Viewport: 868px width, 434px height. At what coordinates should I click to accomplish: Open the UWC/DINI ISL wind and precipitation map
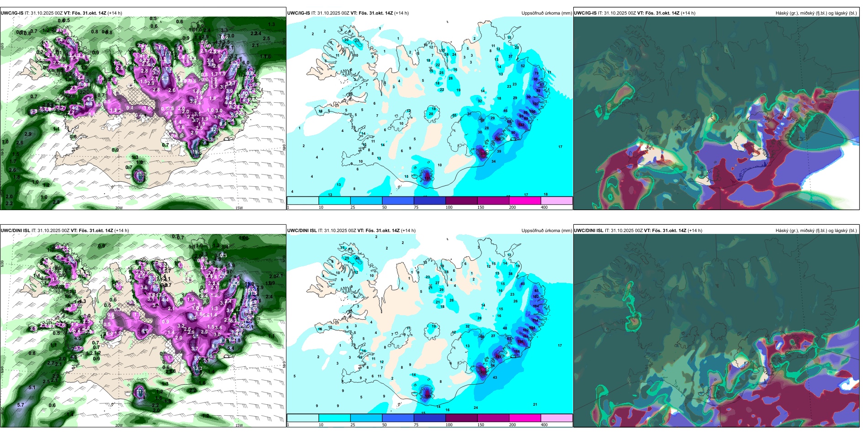pyautogui.click(x=143, y=331)
